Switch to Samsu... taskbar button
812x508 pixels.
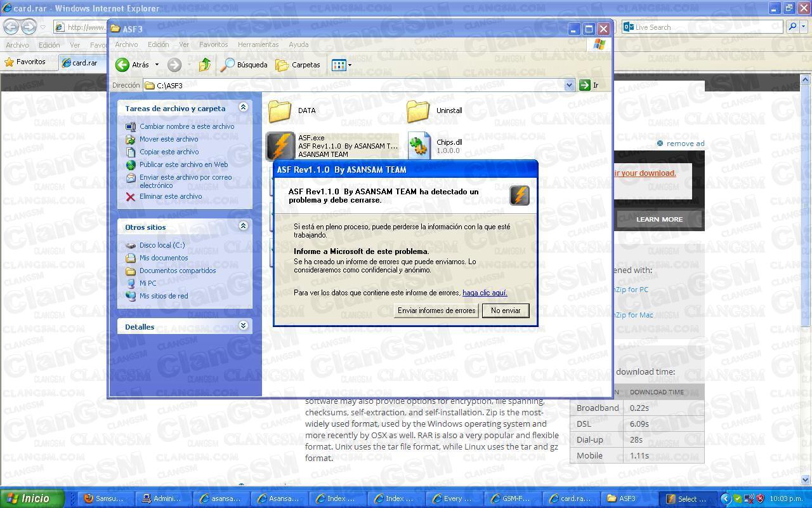click(x=105, y=498)
